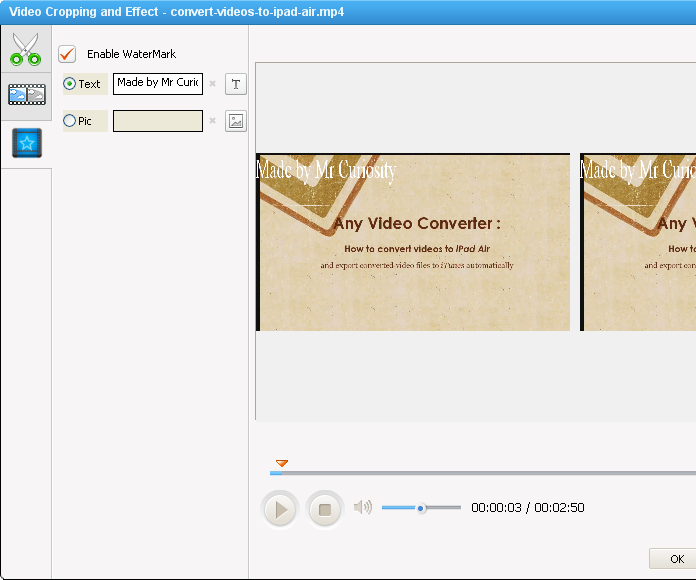Click the output video preview pane
The image size is (696, 580).
638,242
